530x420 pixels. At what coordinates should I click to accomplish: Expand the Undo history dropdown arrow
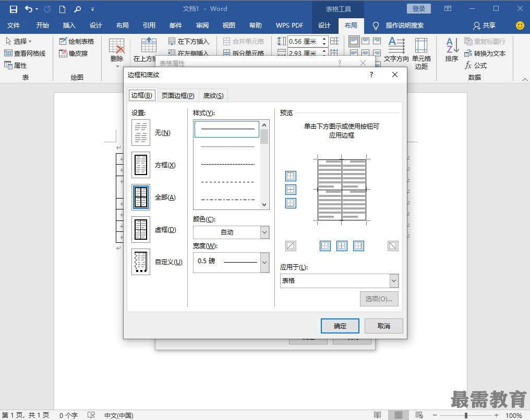[37, 9]
